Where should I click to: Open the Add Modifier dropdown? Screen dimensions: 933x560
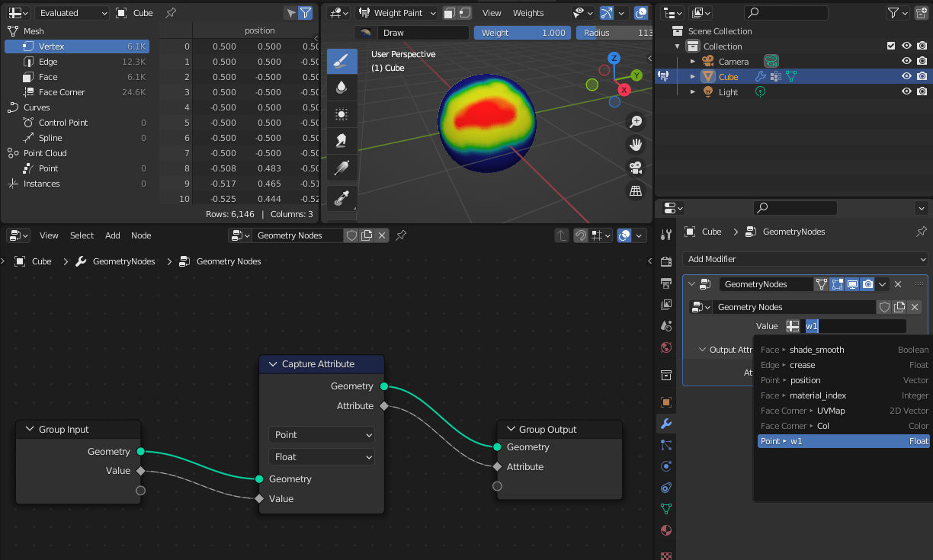[x=804, y=259]
